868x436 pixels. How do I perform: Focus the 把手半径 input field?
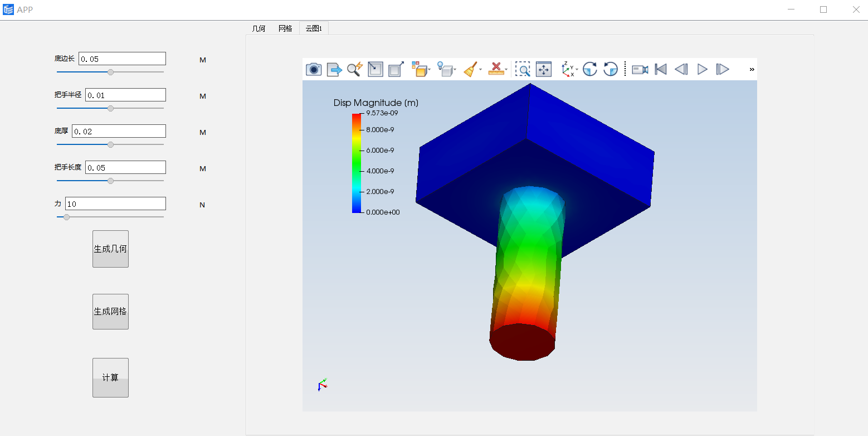coord(125,95)
